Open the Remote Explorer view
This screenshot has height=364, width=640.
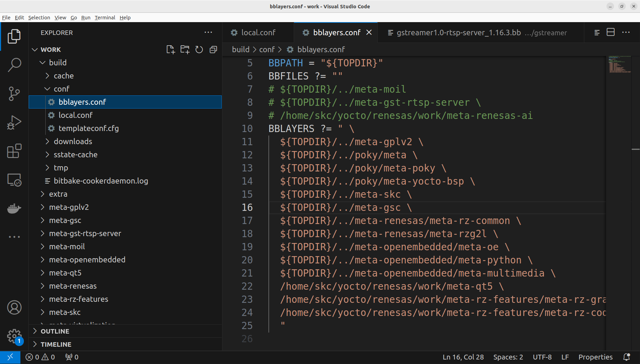point(14,180)
